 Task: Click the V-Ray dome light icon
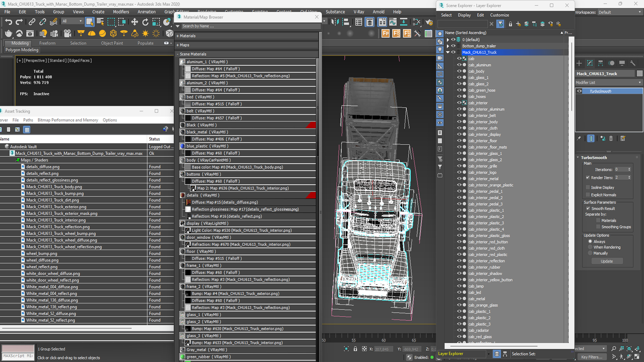tap(92, 34)
